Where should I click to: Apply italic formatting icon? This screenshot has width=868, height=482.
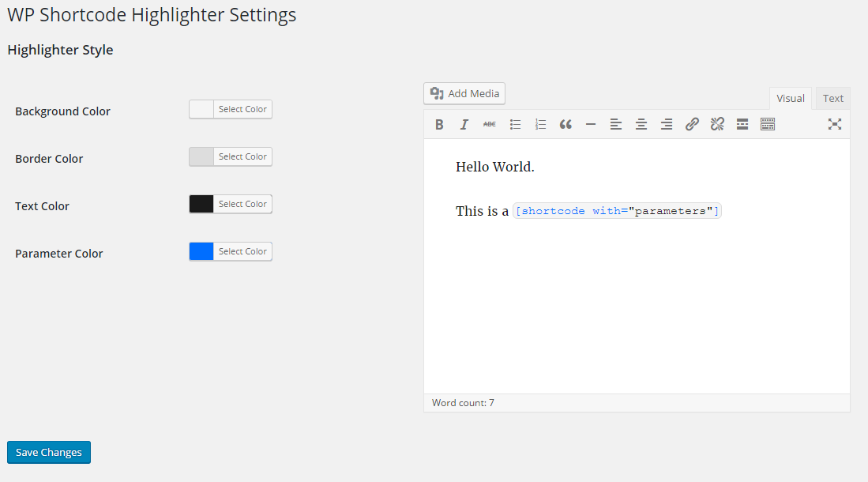click(464, 125)
